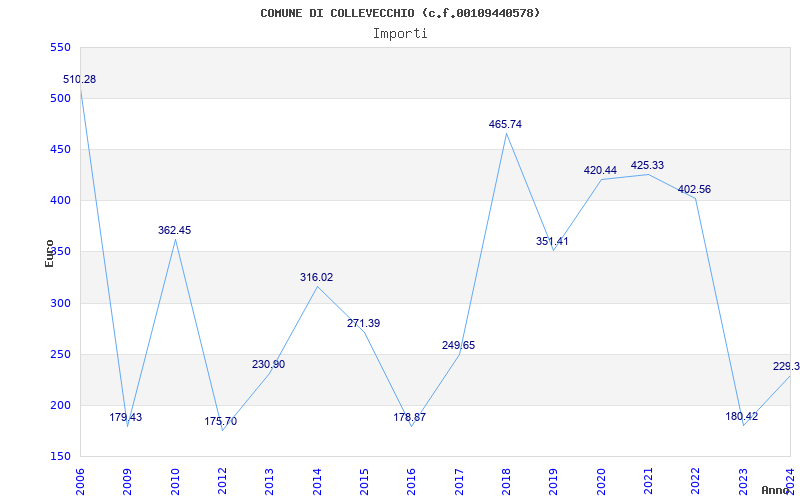Image resolution: width=800 pixels, height=500 pixels.
Task: Click the 300 y-axis tick value
Action: coord(60,303)
